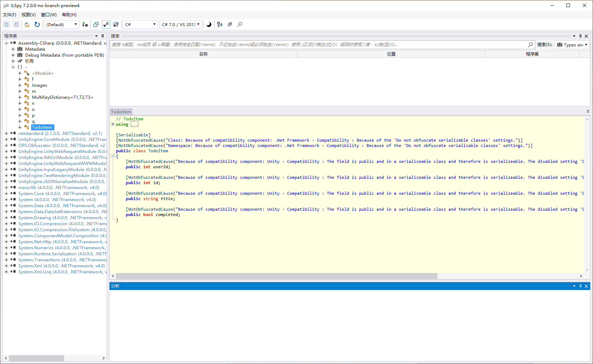This screenshot has width=593, height=364.
Task: Pin the 程序集 assemblies panel
Action: pyautogui.click(x=103, y=36)
